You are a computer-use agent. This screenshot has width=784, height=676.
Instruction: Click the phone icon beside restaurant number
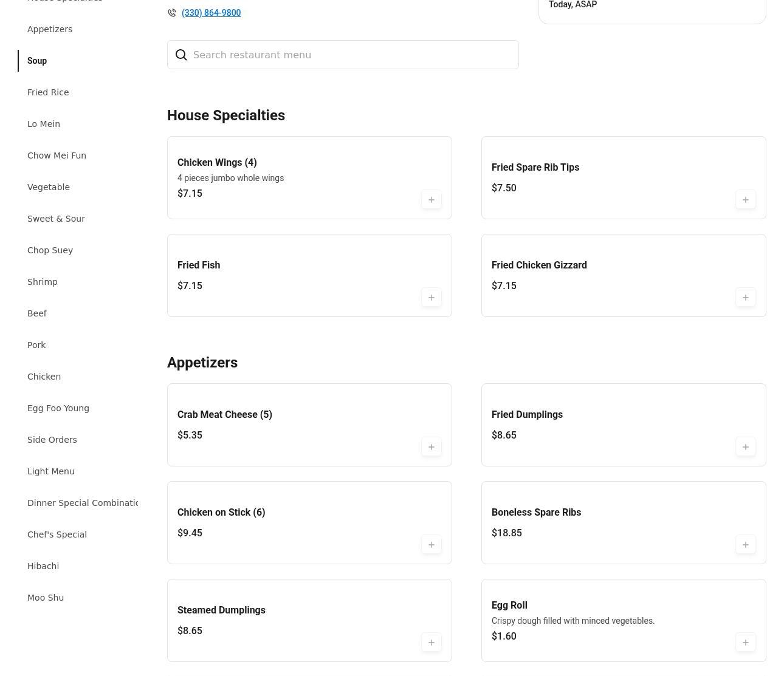tap(172, 13)
